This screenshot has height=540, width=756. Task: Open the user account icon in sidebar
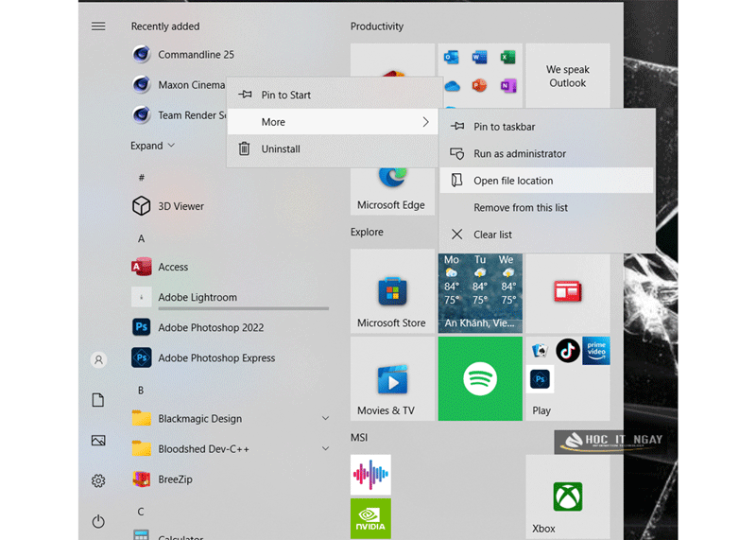pyautogui.click(x=98, y=360)
